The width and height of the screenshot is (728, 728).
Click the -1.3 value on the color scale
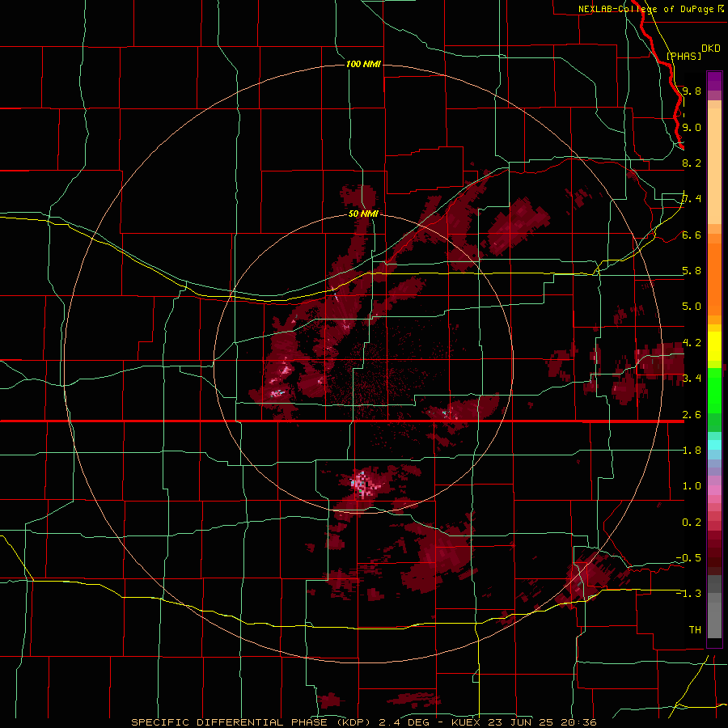(688, 594)
